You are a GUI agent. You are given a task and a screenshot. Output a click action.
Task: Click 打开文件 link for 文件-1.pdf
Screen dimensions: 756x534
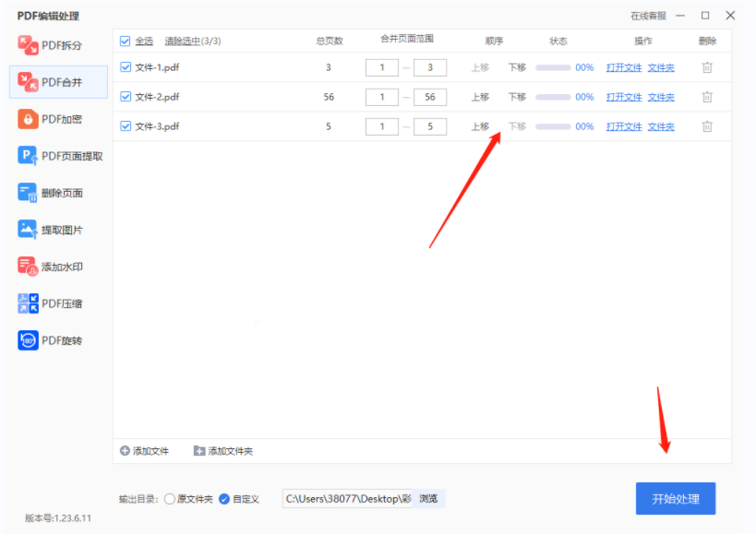(624, 67)
